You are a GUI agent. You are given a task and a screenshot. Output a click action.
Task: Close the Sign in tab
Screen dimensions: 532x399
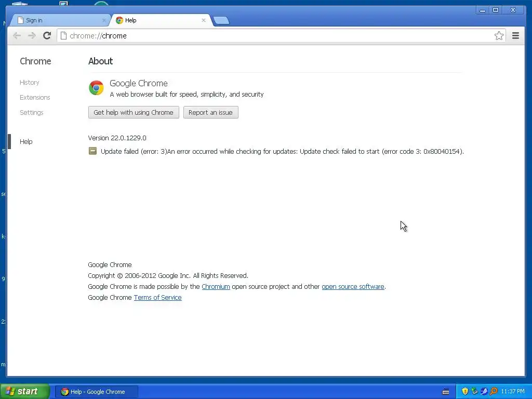click(104, 20)
